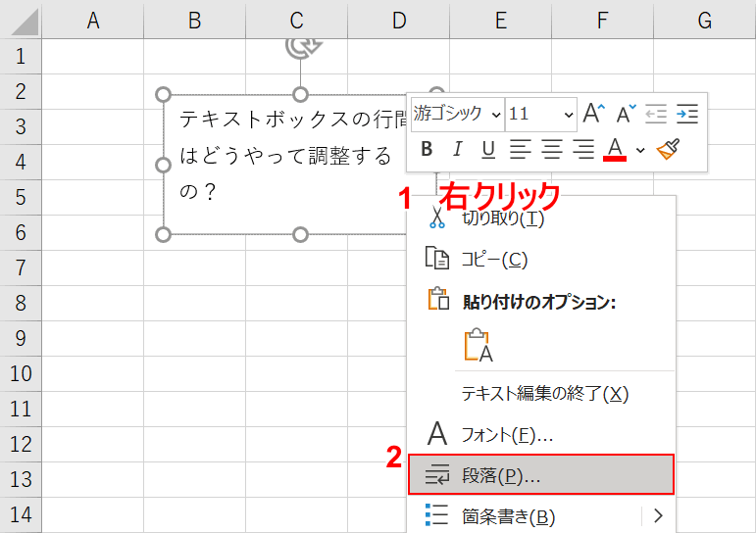Decrease font size with the smaller A icon
The width and height of the screenshot is (756, 533).
[625, 114]
